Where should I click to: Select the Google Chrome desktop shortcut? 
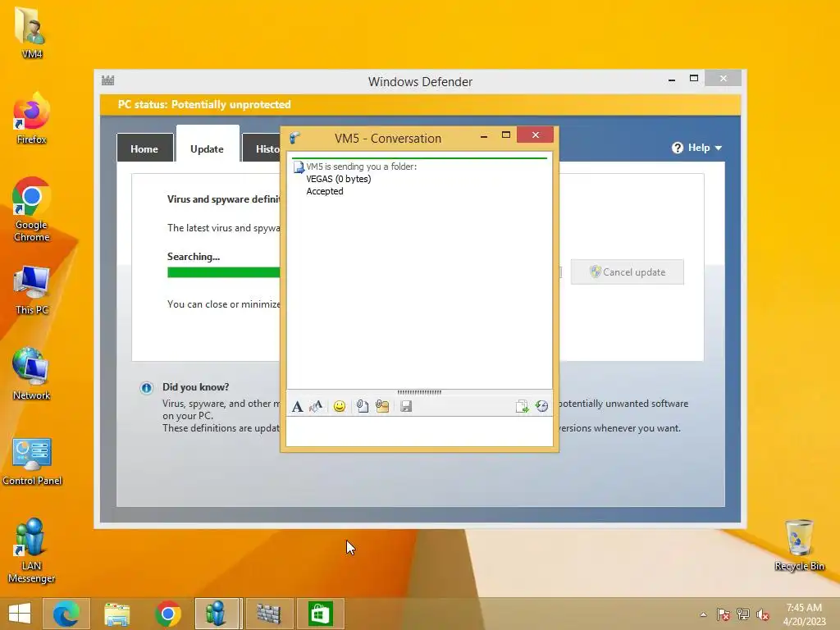[x=32, y=209]
